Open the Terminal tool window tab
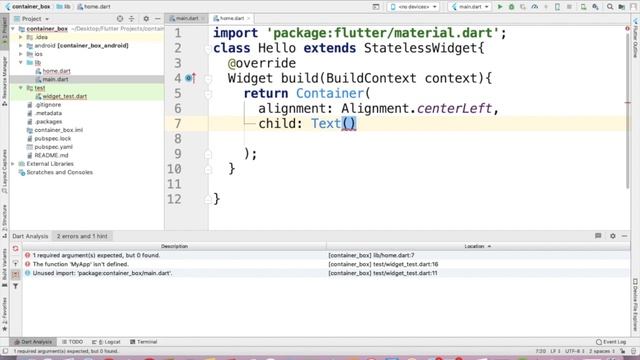640x360 pixels. pyautogui.click(x=144, y=342)
